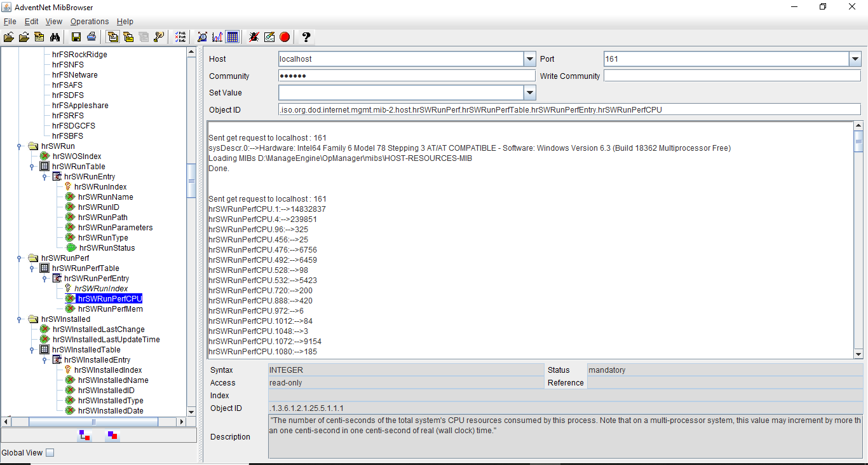Click the sysDescr.0 result line

click(x=470, y=148)
